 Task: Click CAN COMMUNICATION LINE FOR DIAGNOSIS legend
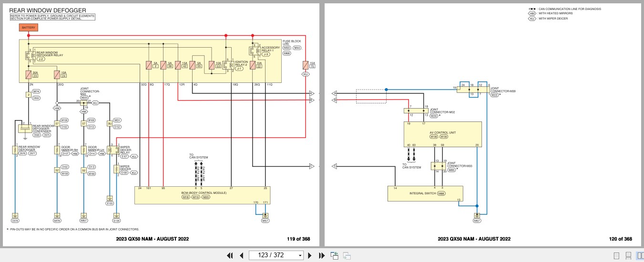pyautogui.click(x=565, y=9)
